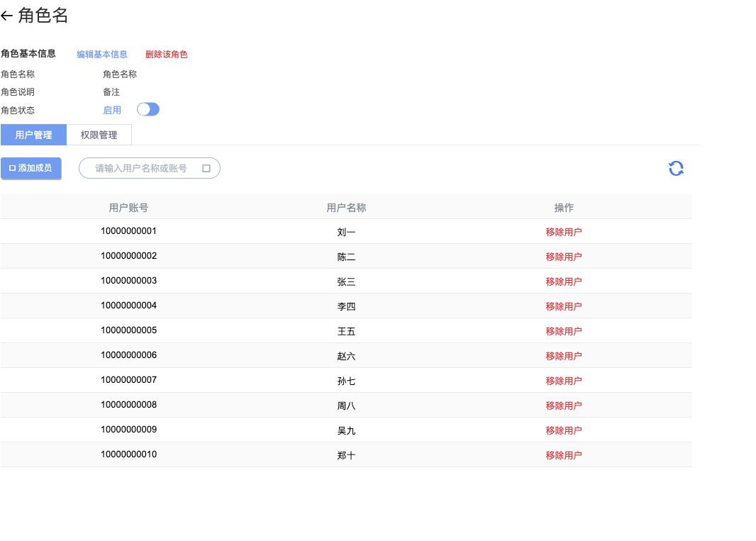Remove user 郑十 via 移除用户
The image size is (756, 541).
coord(564,456)
